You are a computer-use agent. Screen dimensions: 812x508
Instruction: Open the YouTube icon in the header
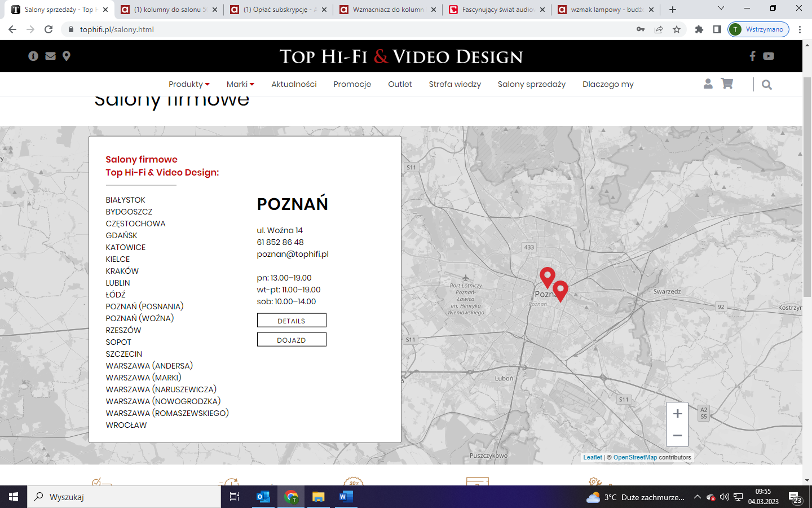tap(769, 56)
